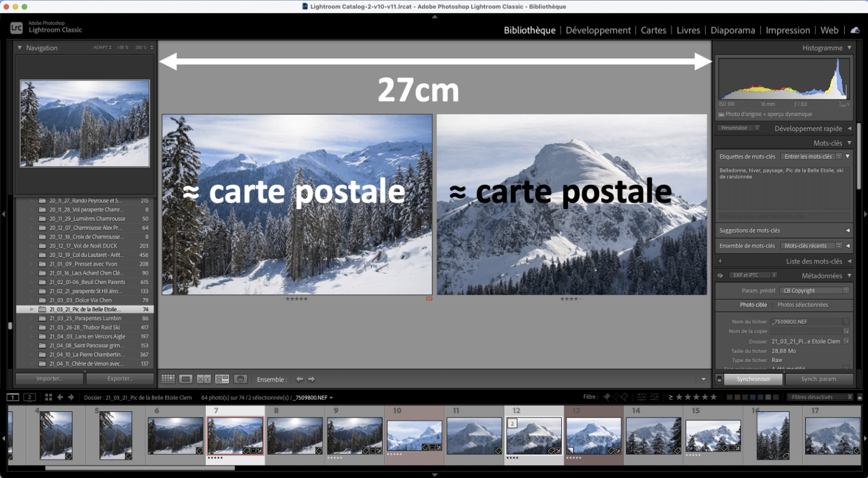Click the second monitor display button
The width and height of the screenshot is (868, 478).
pos(29,397)
